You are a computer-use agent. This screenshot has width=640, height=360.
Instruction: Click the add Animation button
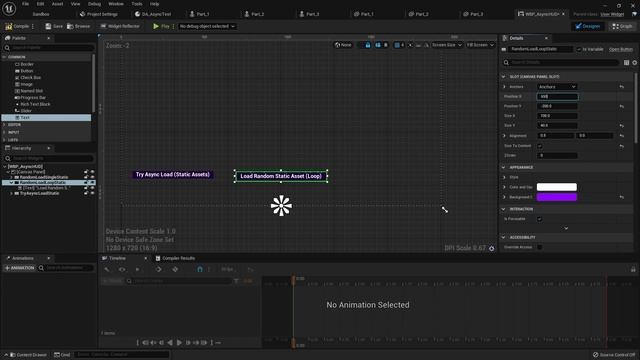click(x=20, y=268)
